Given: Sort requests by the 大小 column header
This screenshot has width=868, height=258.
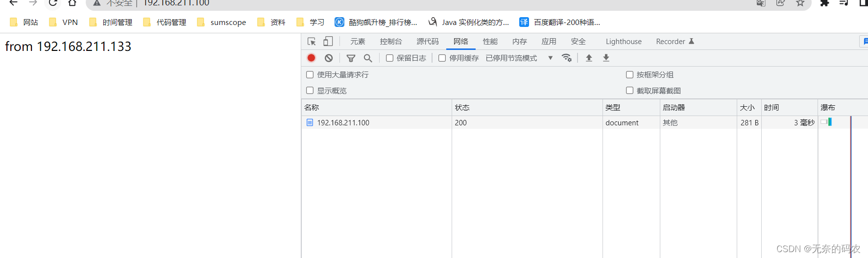Looking at the screenshot, I should tap(749, 108).
